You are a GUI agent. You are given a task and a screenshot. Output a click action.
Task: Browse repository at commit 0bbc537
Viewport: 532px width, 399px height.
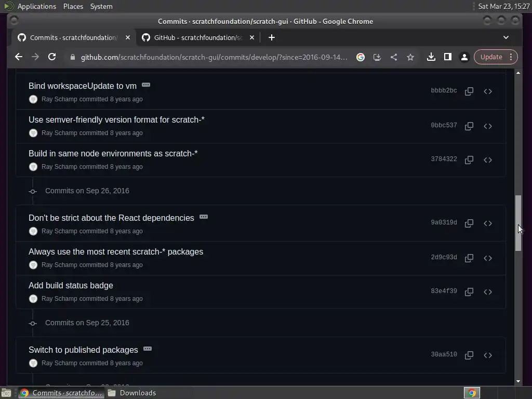(x=487, y=126)
